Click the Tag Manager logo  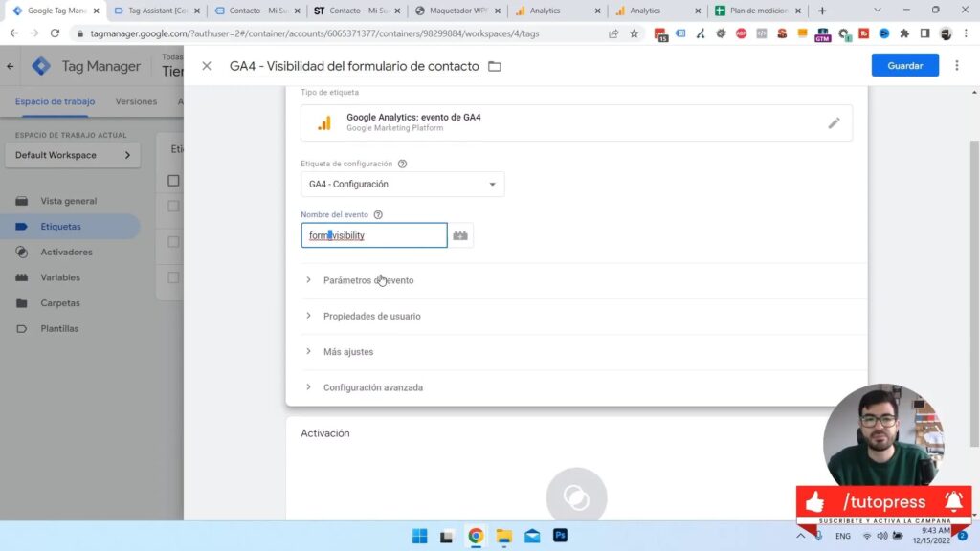(41, 66)
